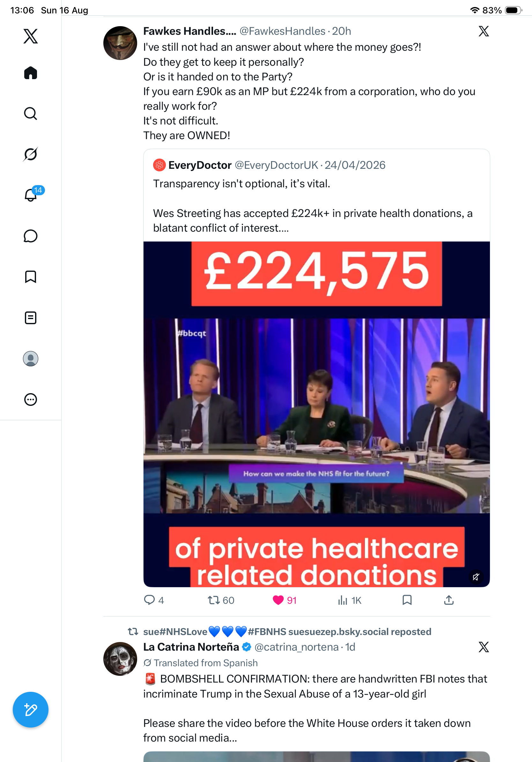Open Messages chat bubble icon
The height and width of the screenshot is (762, 532).
31,236
